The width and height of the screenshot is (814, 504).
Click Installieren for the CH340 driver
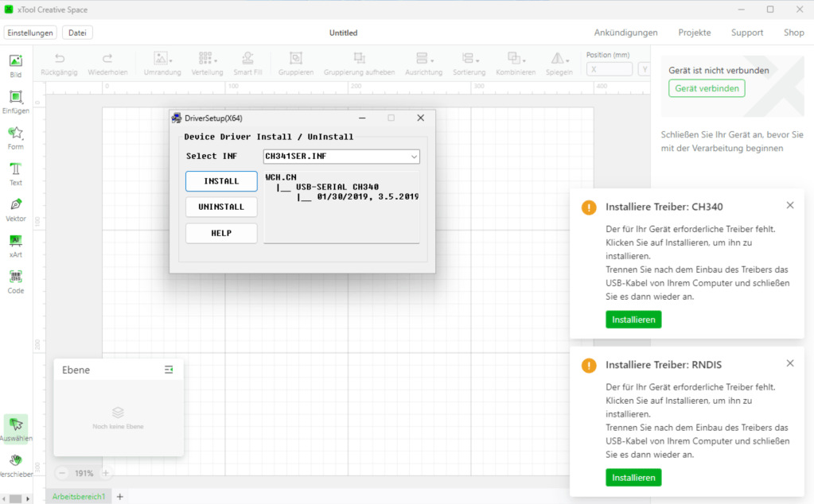point(633,320)
